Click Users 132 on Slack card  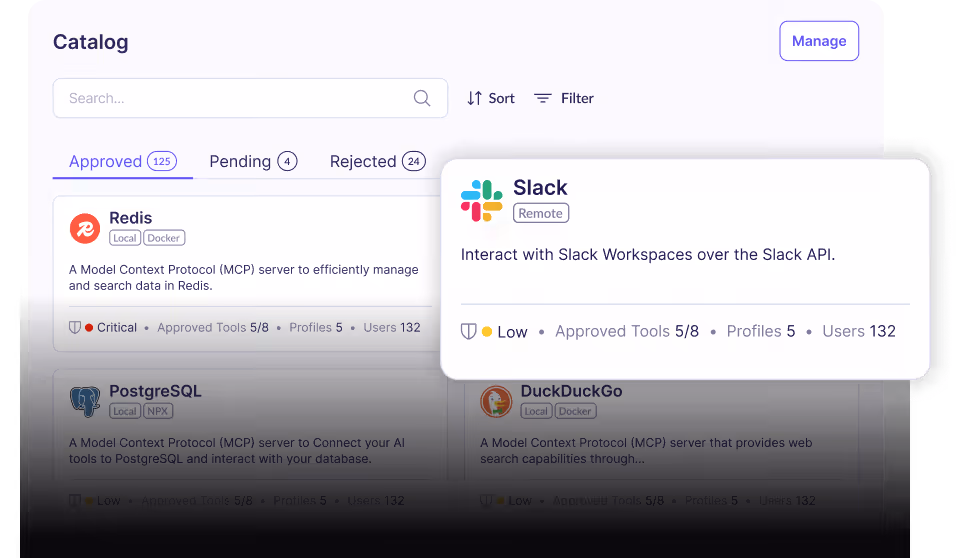coord(859,331)
